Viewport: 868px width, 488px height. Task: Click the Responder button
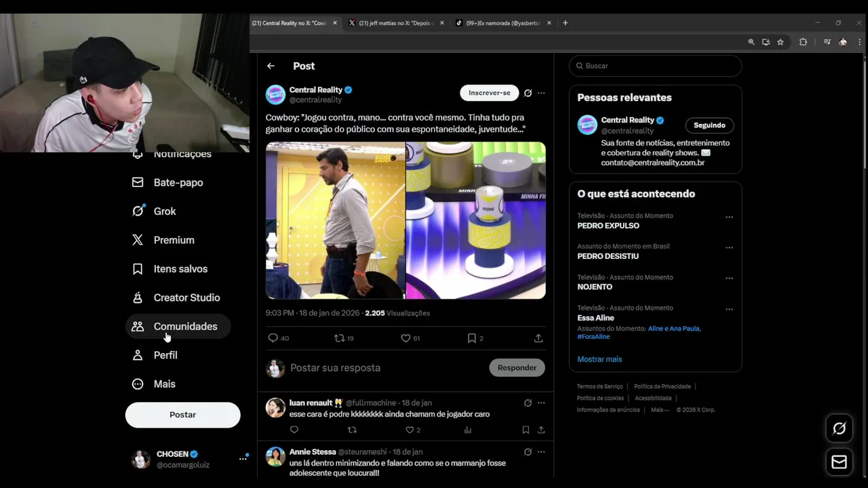[517, 368]
